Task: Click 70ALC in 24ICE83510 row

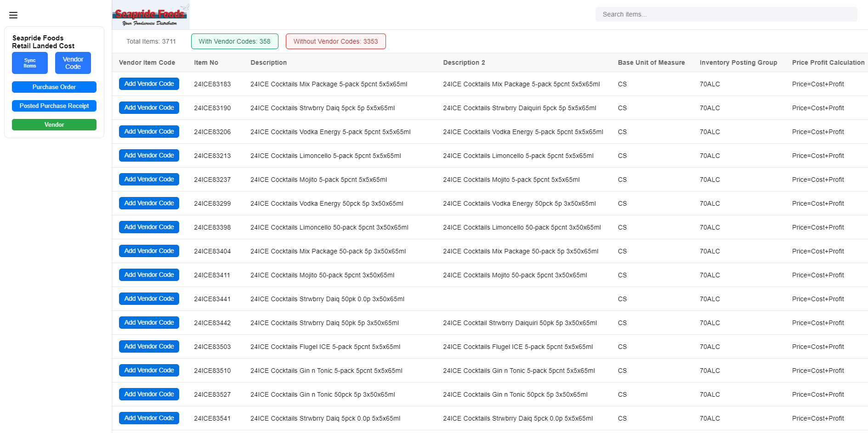Action: coord(710,371)
